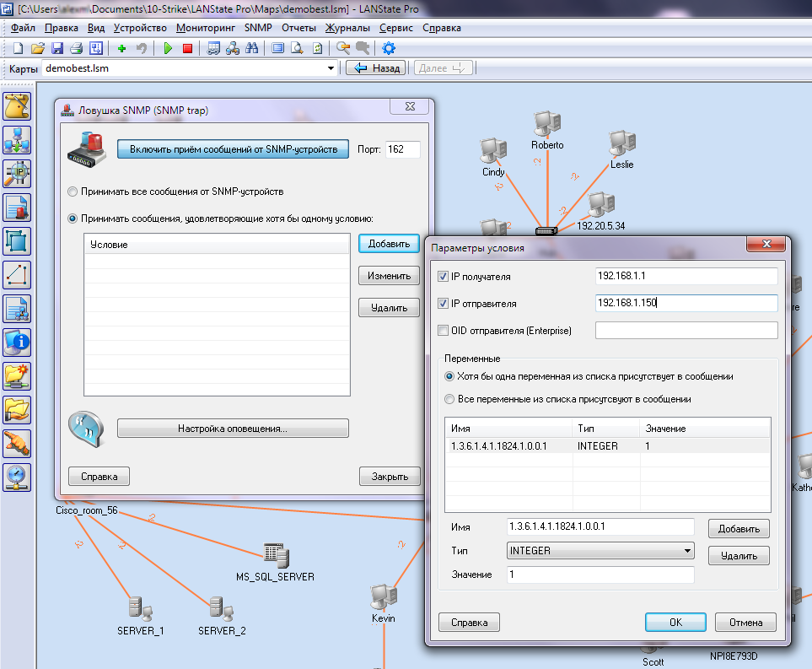Click Удалить in SNMP trap window
This screenshot has width=812, height=669.
[389, 308]
